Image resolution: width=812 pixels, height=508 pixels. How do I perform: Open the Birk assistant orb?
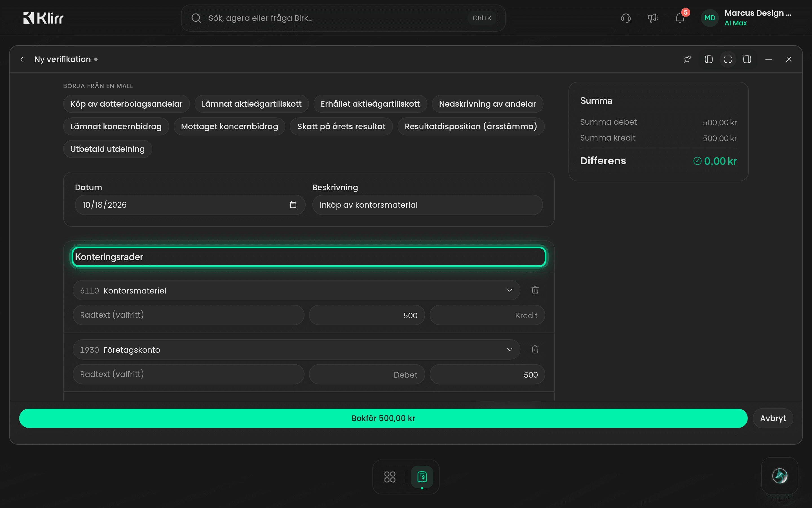780,476
